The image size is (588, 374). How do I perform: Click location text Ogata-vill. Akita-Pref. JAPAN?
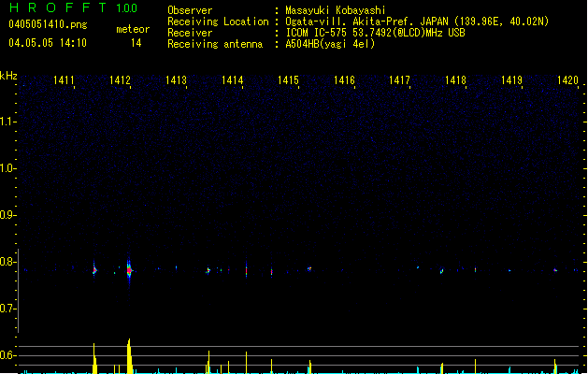point(366,22)
